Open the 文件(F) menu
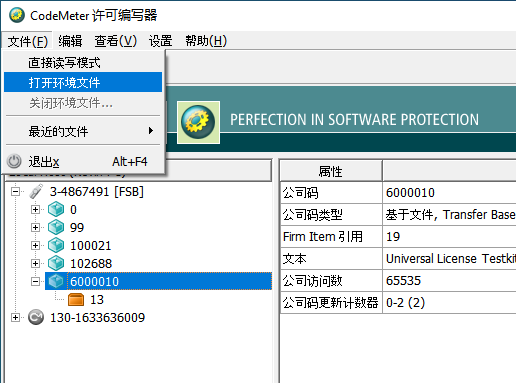This screenshot has height=383, width=516. [x=27, y=41]
